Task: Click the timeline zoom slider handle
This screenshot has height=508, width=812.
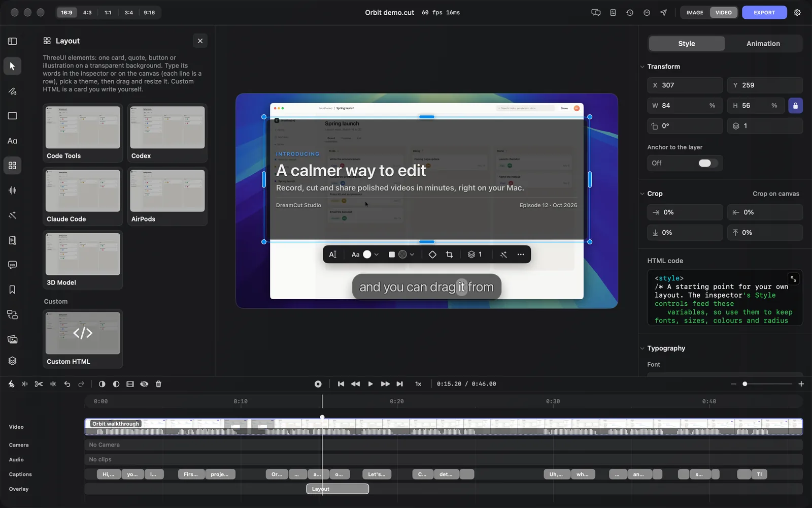Action: [745, 384]
